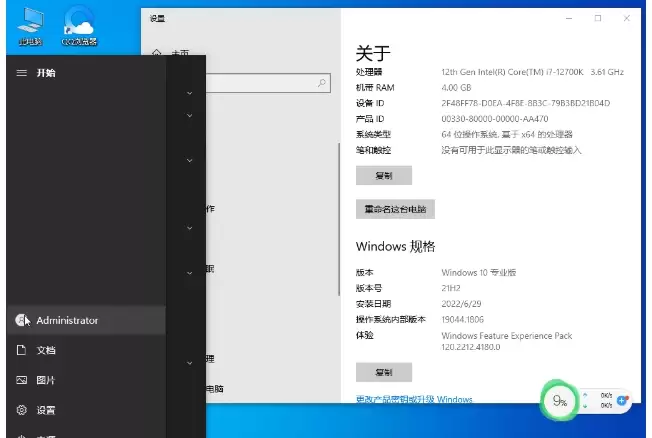Image resolution: width=652 pixels, height=438 pixels.
Task: Choose the 文档 entry in Start menu
Action: (x=86, y=350)
